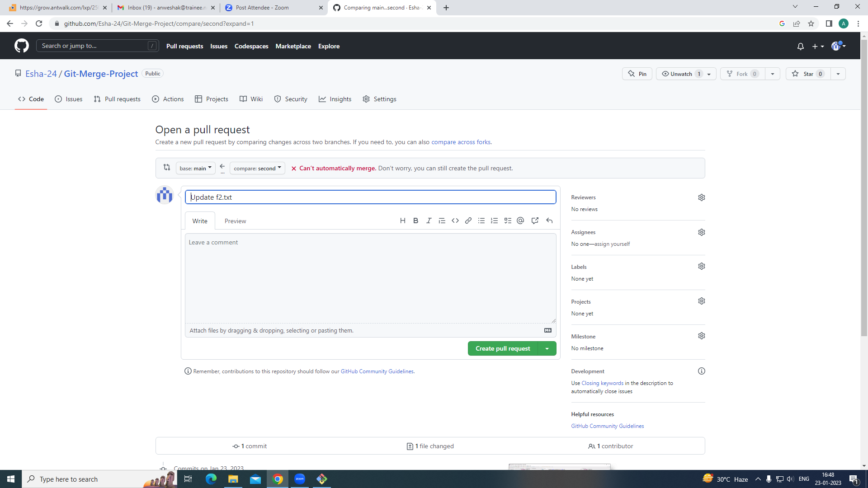The image size is (868, 488).
Task: Open the compare across forks link
Action: pos(461,142)
